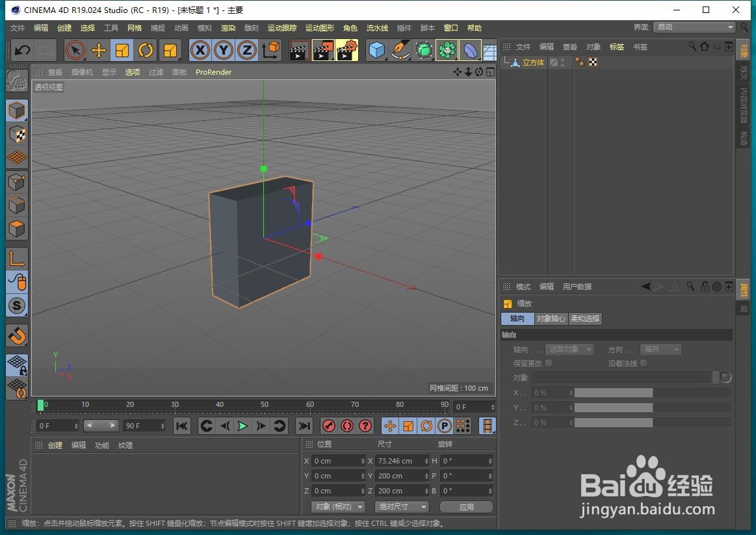The height and width of the screenshot is (535, 756).
Task: Open the 轴向 选取对象 dropdown
Action: [569, 349]
